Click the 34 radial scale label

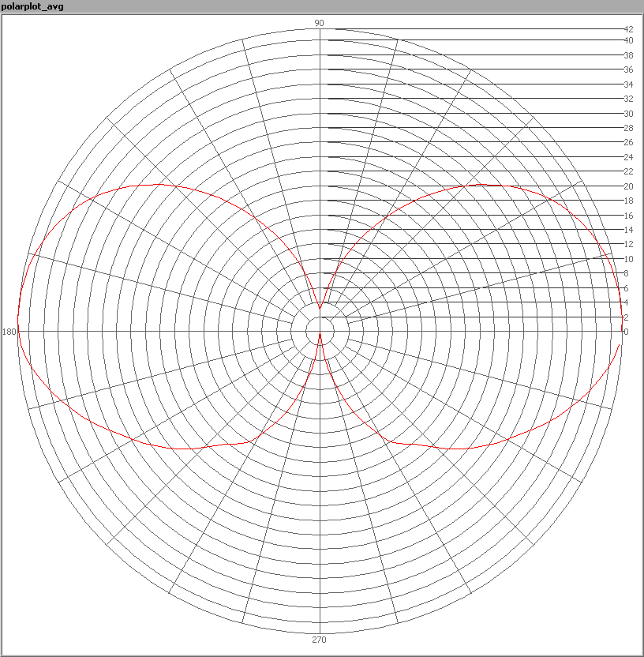pyautogui.click(x=628, y=84)
